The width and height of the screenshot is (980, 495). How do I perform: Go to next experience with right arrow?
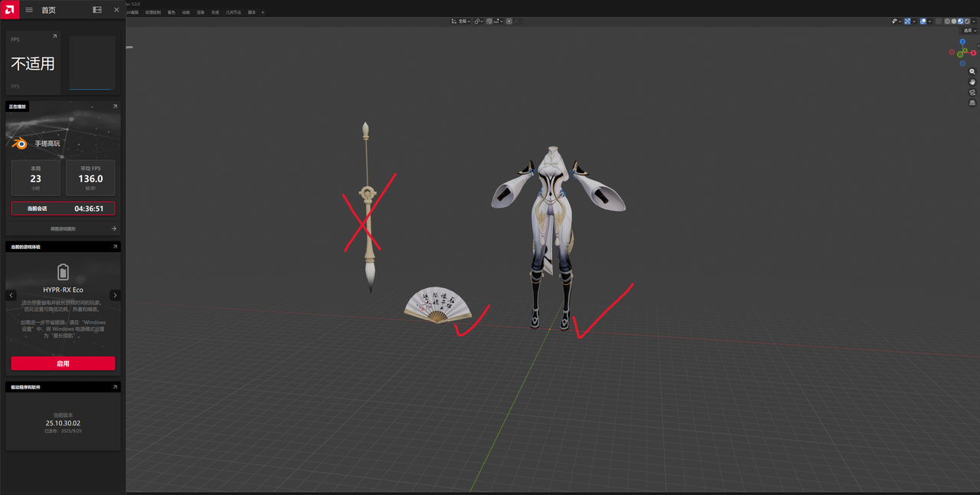click(x=115, y=295)
